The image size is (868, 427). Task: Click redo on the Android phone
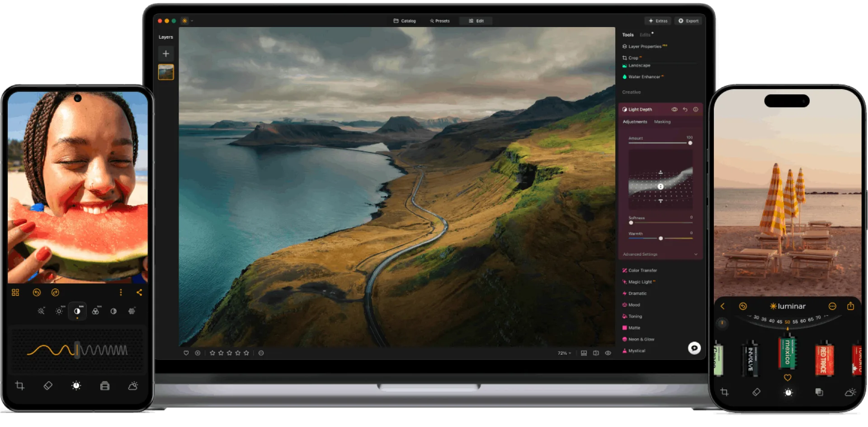[55, 293]
